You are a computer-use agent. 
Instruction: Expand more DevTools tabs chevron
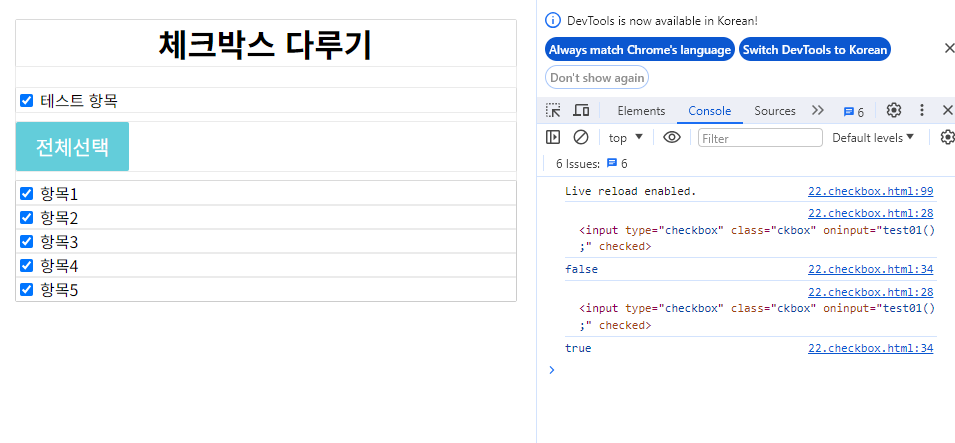coord(817,110)
